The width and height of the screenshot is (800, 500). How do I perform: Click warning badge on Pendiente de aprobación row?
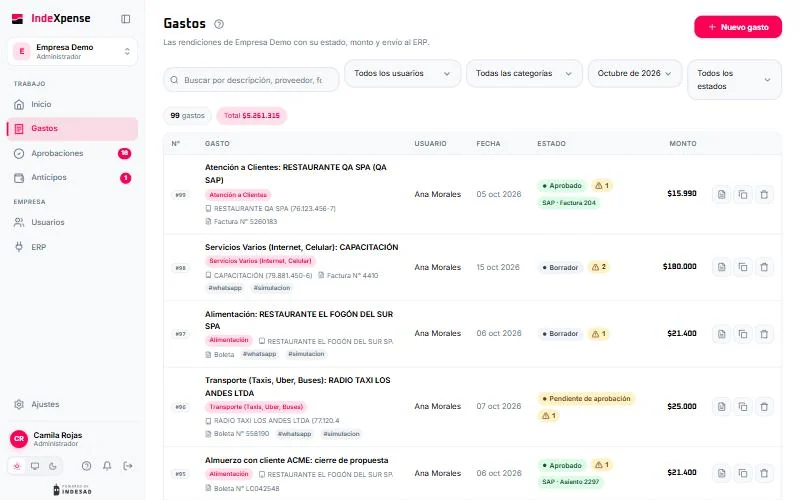[x=549, y=416]
